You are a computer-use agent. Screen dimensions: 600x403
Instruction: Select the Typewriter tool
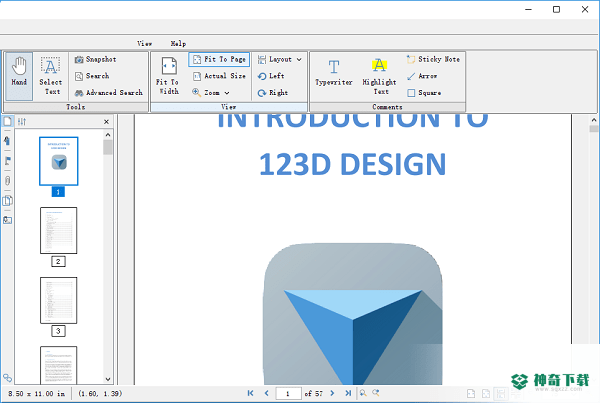tap(334, 73)
